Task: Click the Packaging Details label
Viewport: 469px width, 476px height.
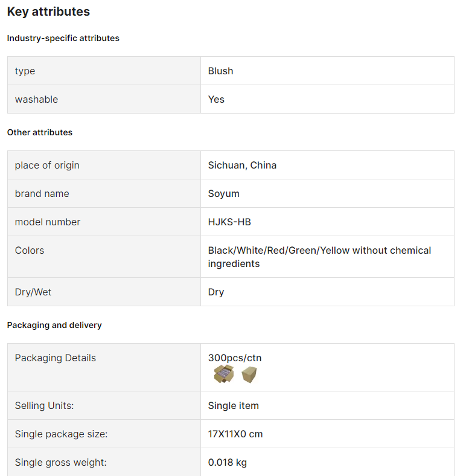Action: click(55, 358)
